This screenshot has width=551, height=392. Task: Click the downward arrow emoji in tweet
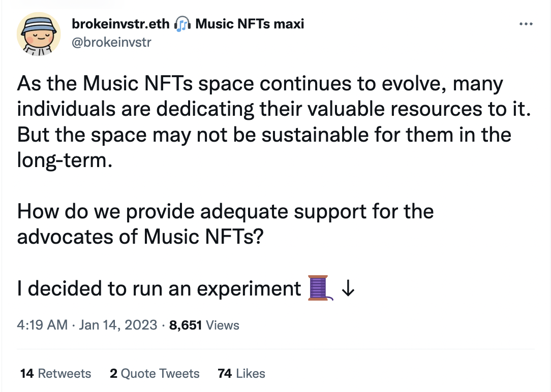click(348, 288)
